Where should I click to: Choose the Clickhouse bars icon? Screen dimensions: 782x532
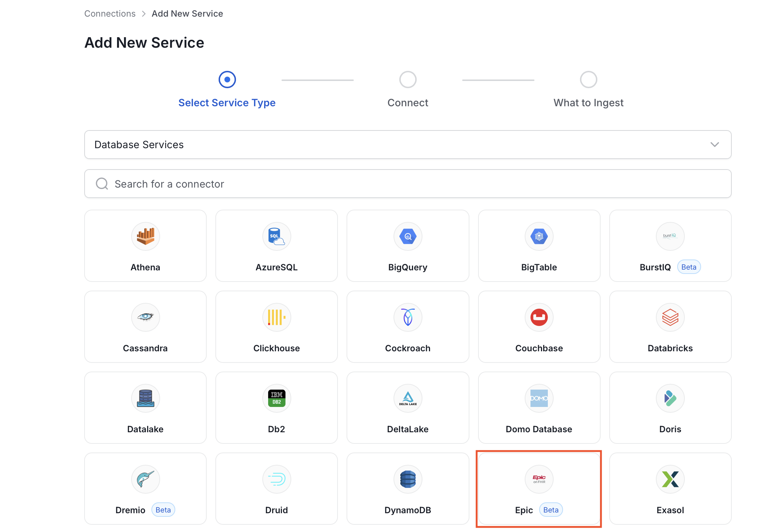[276, 317]
